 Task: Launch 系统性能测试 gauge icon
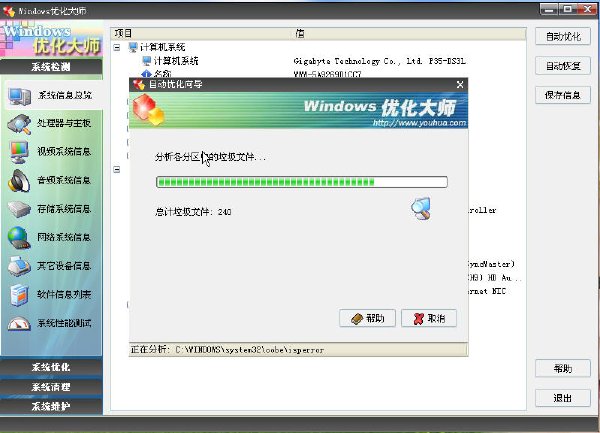pyautogui.click(x=19, y=324)
